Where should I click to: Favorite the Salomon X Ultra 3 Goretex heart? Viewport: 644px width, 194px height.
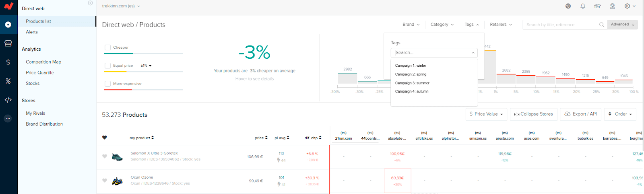pos(105,156)
